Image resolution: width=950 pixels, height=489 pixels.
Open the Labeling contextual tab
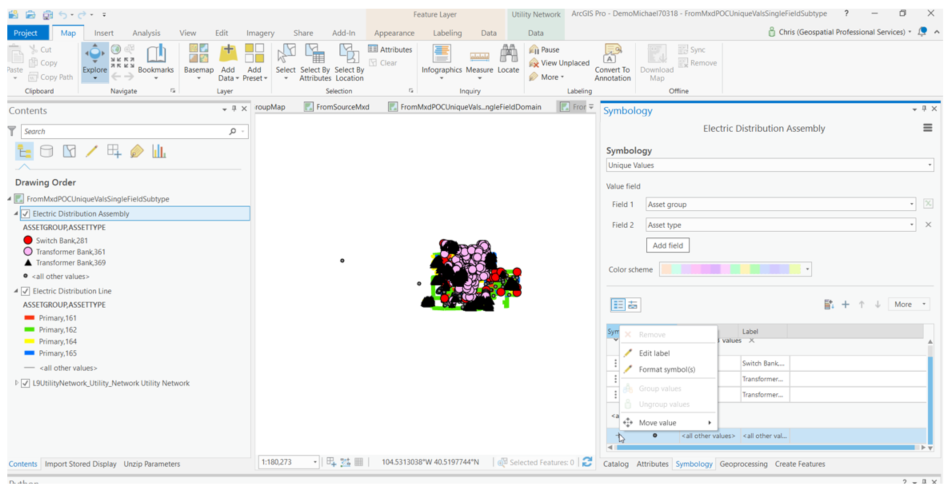tap(447, 33)
